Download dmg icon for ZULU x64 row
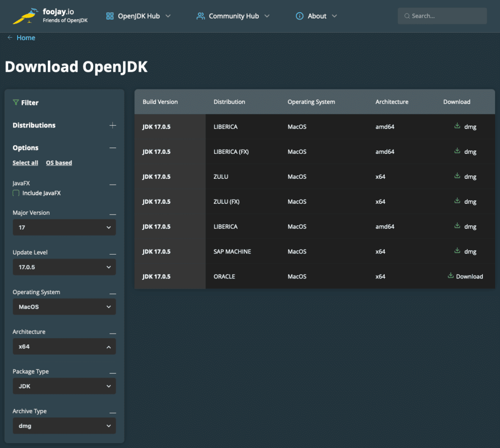The width and height of the screenshot is (500, 448). [x=457, y=176]
